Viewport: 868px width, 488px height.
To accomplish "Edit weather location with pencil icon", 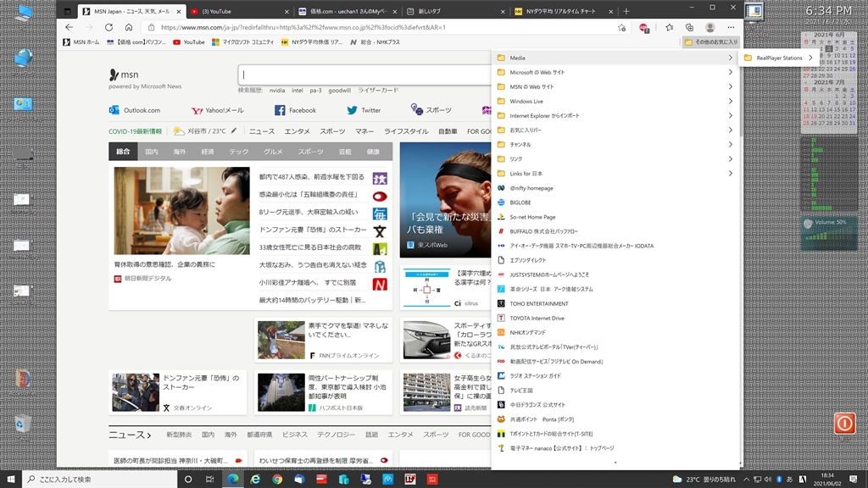I will tap(234, 131).
